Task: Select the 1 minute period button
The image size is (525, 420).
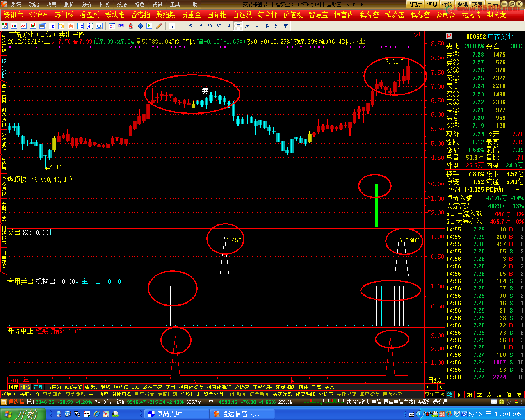Action: click(x=181, y=26)
